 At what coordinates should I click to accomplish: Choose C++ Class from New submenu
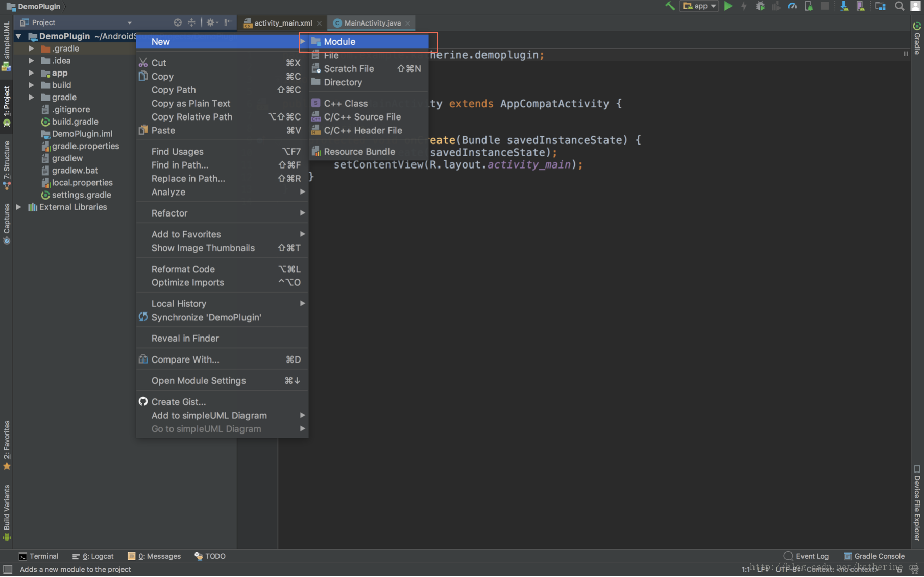[x=369, y=104]
